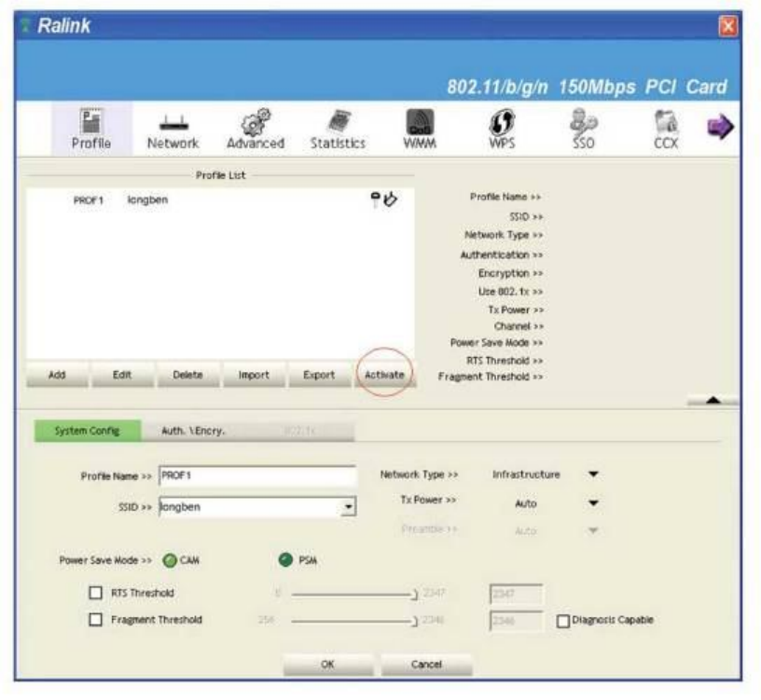761x700 pixels.
Task: Click the longben SSID in profile list
Action: coord(147,199)
